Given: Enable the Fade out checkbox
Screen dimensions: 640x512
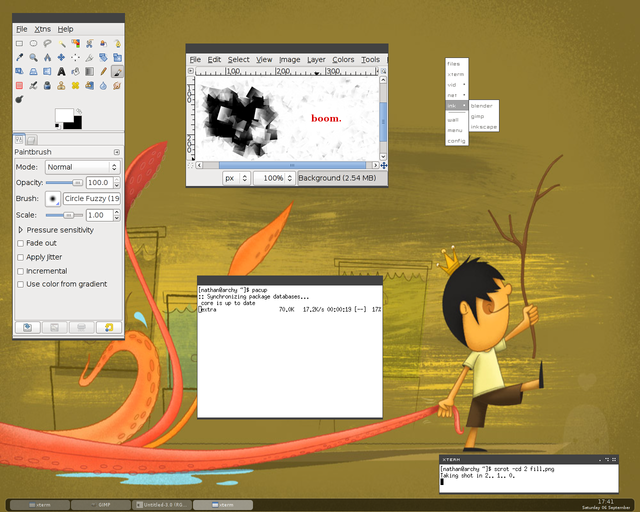Looking at the screenshot, I should pyautogui.click(x=20, y=243).
